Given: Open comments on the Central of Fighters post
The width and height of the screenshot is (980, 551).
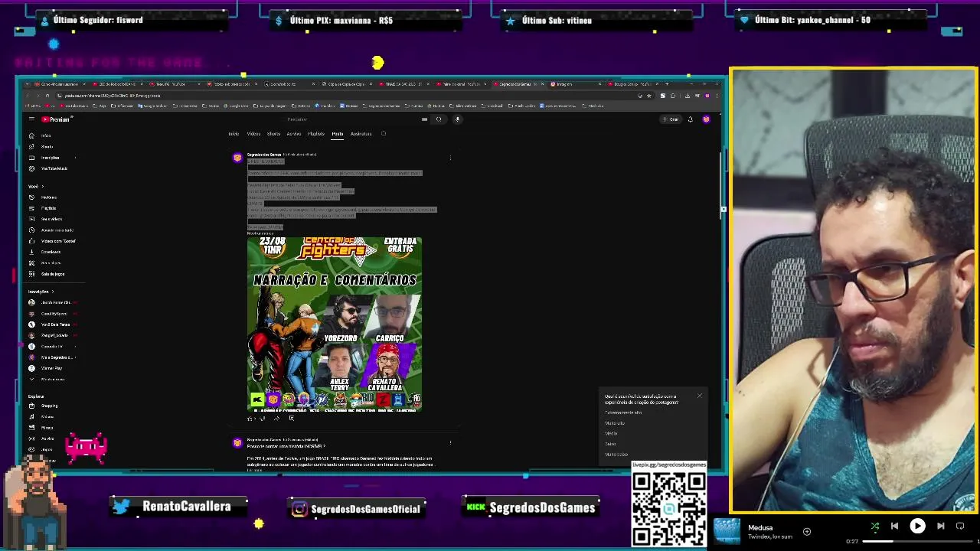Looking at the screenshot, I should click(x=291, y=419).
